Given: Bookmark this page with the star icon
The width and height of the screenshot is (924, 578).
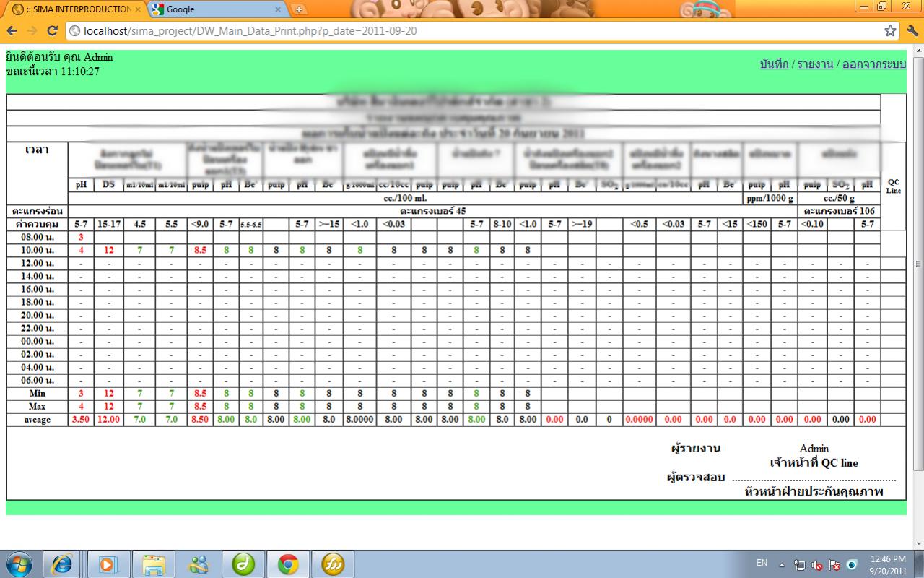Looking at the screenshot, I should [x=891, y=31].
